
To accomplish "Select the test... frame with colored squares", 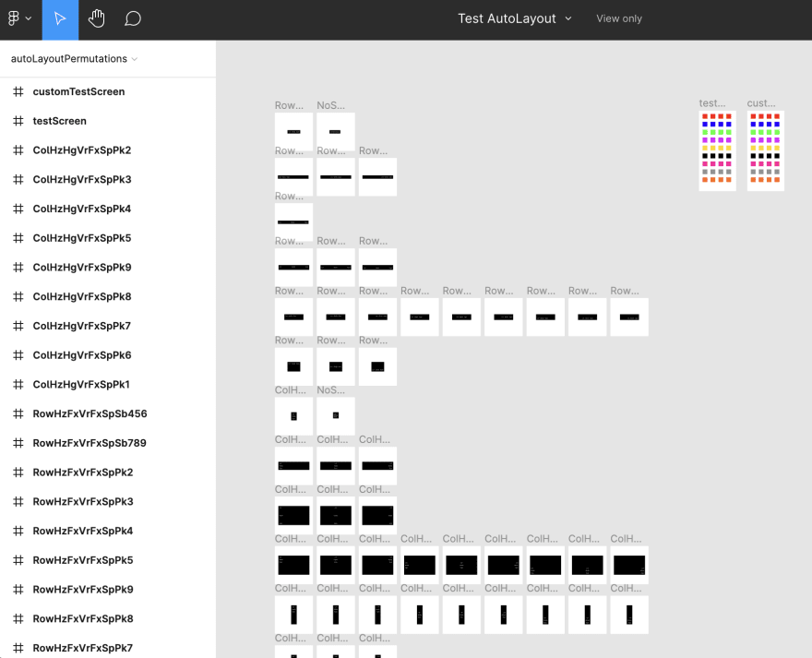I will [x=717, y=150].
